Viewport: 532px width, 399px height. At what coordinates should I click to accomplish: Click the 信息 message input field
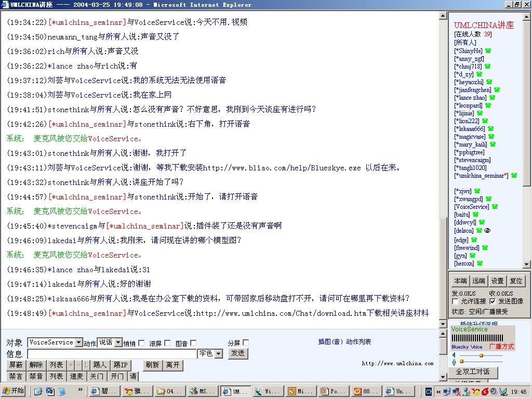112,354
